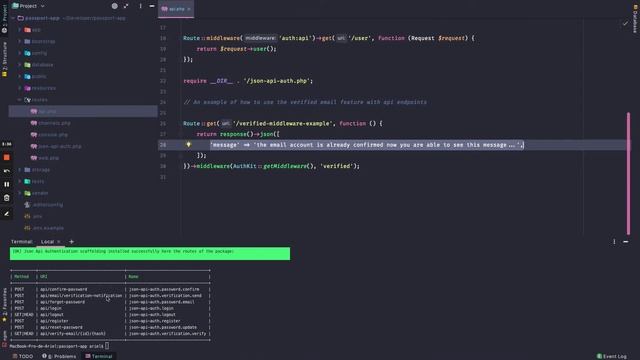Click the Terminal button in bottom bar
The image size is (640, 360).
point(99,356)
